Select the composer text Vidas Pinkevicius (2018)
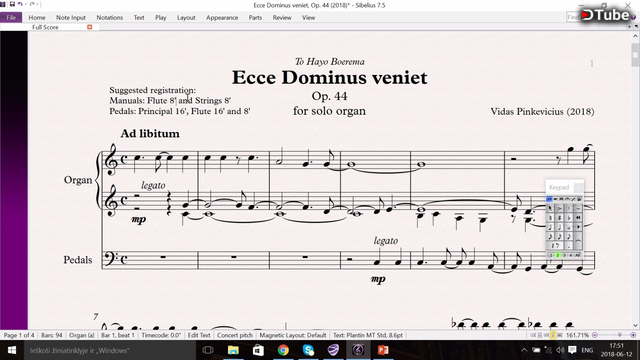Screen dimensions: 640x360 click(x=542, y=111)
